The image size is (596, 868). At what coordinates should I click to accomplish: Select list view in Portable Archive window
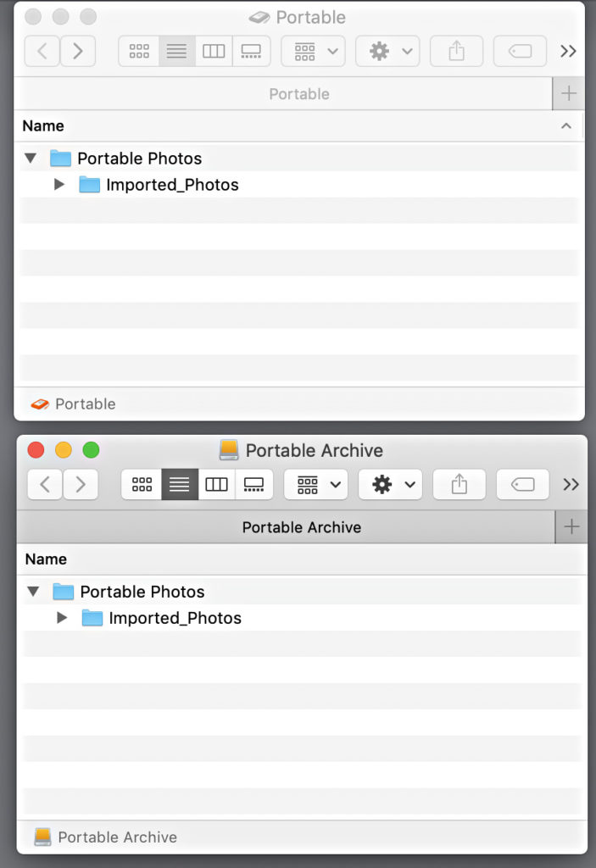180,484
